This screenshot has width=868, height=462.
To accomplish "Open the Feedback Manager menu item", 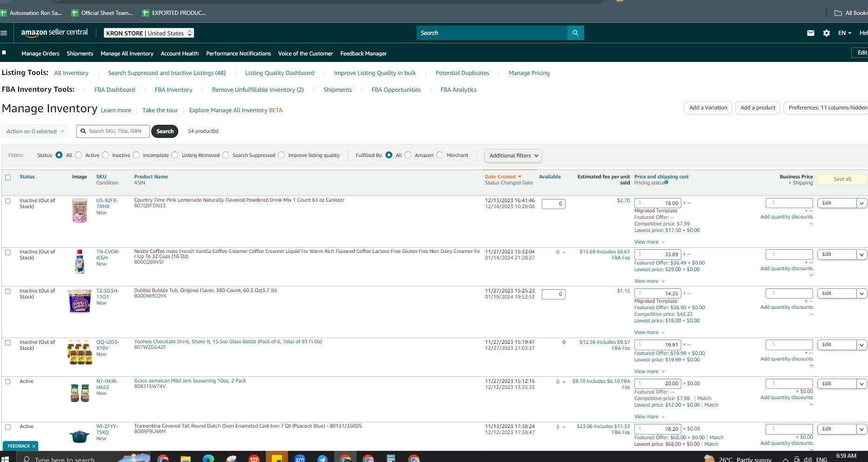I will click(363, 54).
